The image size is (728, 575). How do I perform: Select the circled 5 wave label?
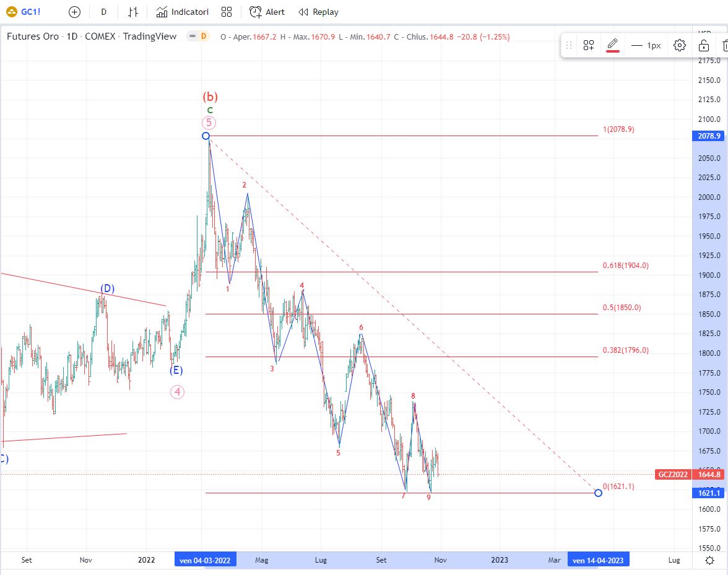209,123
